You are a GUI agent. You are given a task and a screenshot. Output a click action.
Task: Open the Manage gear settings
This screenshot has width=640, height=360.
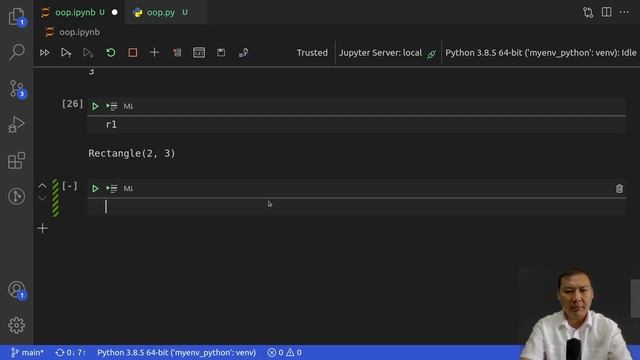coord(16,325)
